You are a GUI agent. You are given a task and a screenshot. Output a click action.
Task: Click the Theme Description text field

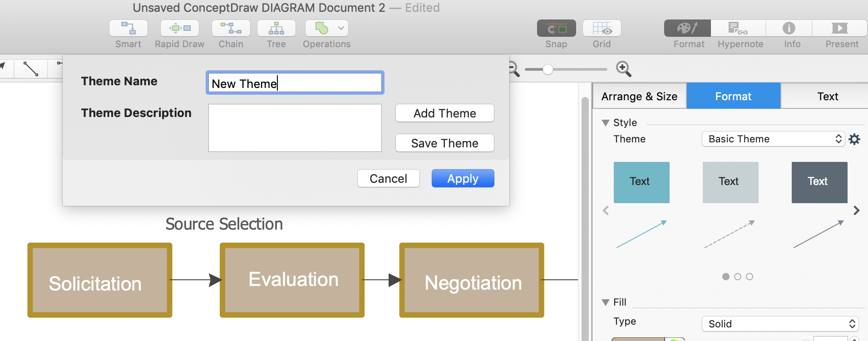[295, 128]
